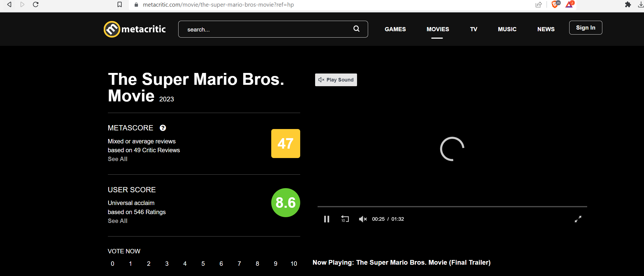
Task: Click the green 8.6 user score badge
Action: pos(286,203)
